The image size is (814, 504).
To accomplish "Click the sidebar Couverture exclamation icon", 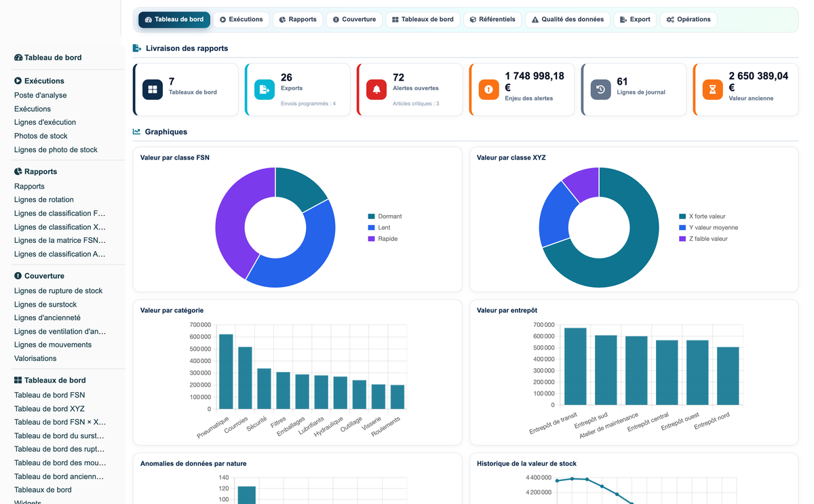I will pyautogui.click(x=18, y=276).
